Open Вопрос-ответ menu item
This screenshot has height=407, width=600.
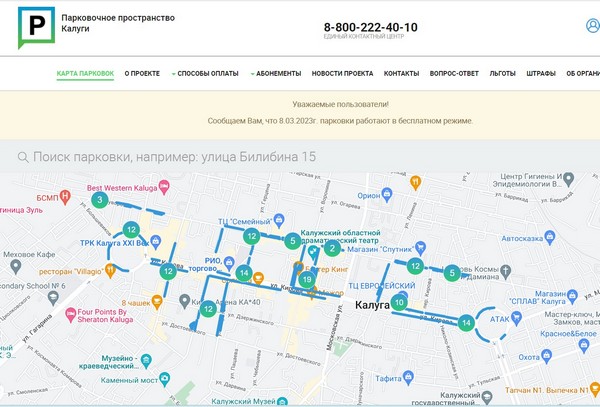pos(454,73)
